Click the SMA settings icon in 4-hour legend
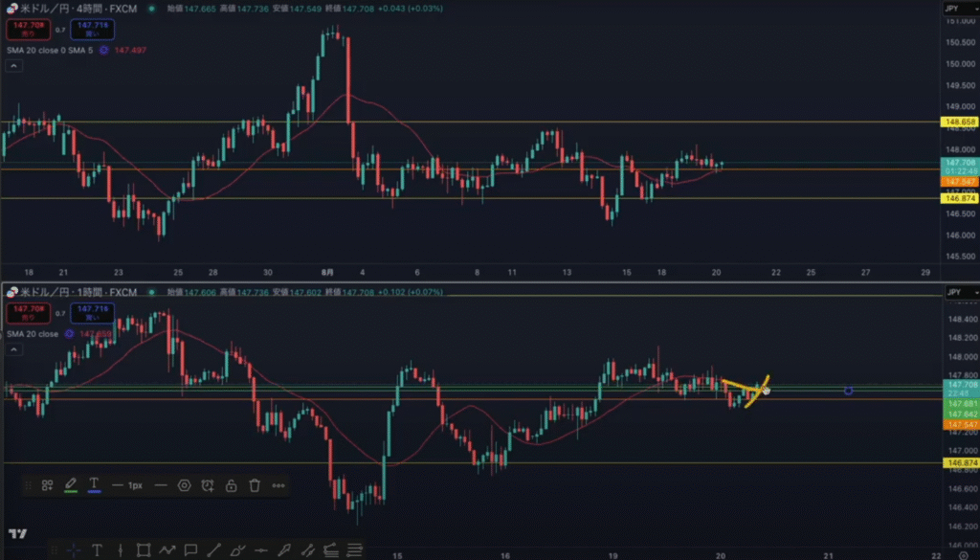The width and height of the screenshot is (980, 560). (x=103, y=50)
